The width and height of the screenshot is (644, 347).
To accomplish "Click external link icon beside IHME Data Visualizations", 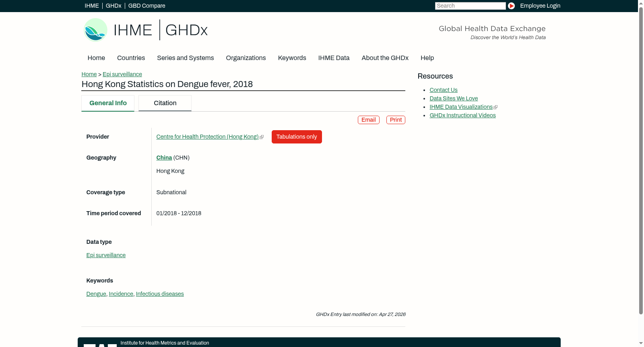I will [x=495, y=107].
